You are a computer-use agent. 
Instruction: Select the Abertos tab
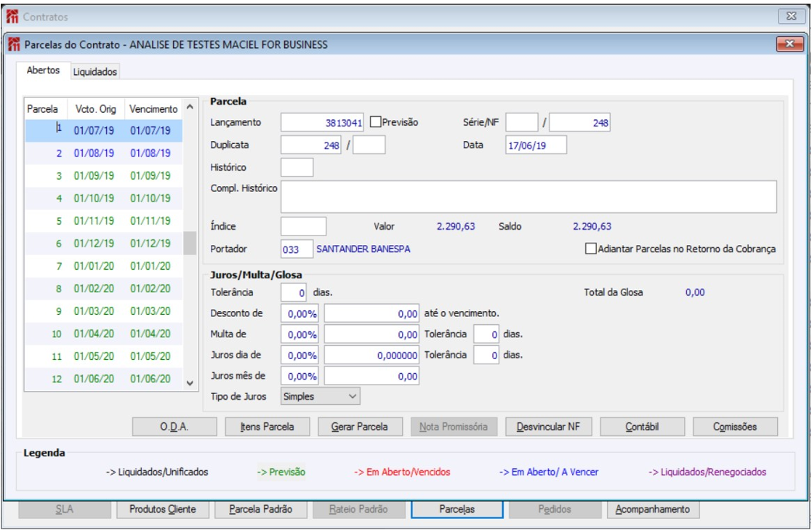click(43, 71)
